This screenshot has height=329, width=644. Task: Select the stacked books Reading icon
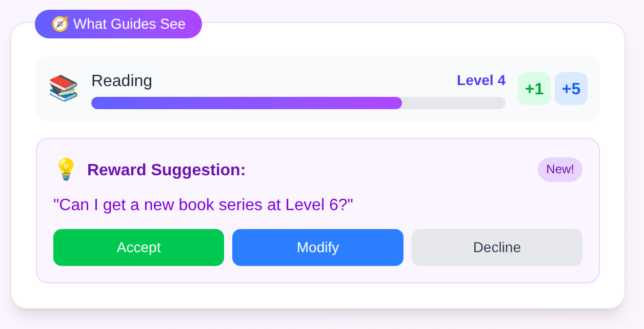point(63,88)
